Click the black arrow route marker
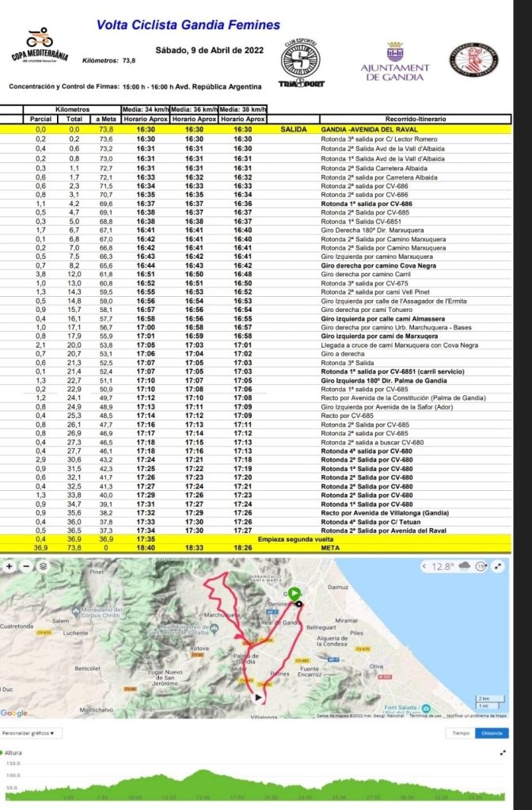 pos(257,697)
